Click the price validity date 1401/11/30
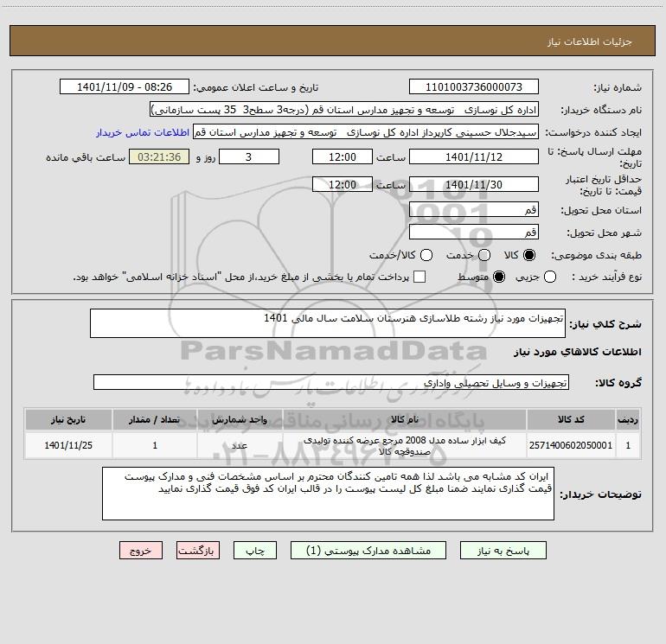 (474, 184)
